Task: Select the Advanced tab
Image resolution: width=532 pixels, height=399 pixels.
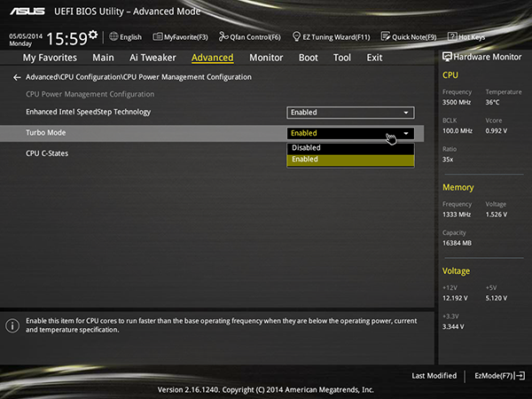Action: 213,58
